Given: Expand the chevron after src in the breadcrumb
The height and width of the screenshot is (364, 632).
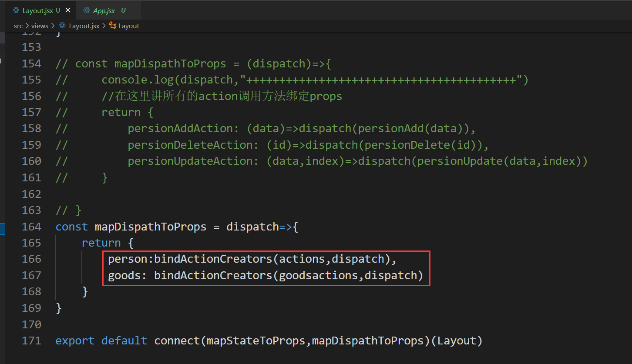Looking at the screenshot, I should point(26,26).
